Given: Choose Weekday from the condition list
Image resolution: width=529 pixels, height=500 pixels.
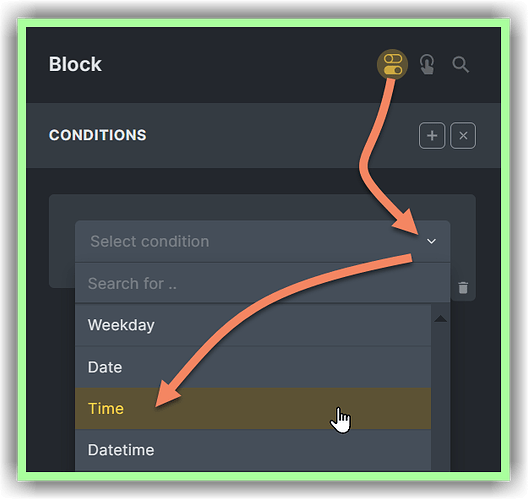Looking at the screenshot, I should click(x=253, y=325).
